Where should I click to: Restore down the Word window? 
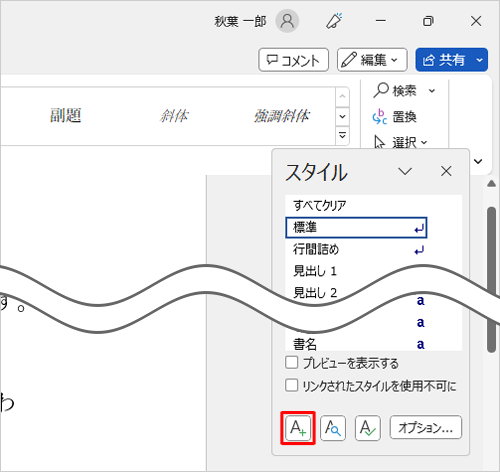coord(428,21)
